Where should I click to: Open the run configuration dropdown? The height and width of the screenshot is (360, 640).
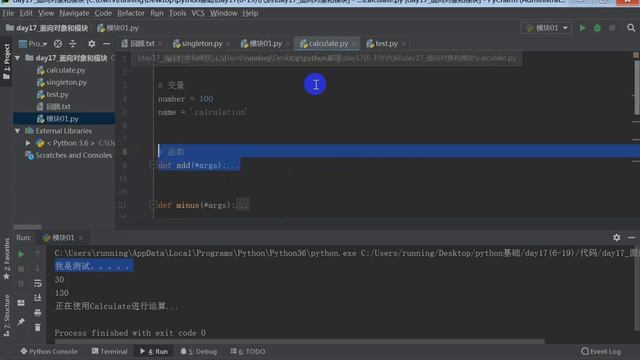(x=547, y=28)
